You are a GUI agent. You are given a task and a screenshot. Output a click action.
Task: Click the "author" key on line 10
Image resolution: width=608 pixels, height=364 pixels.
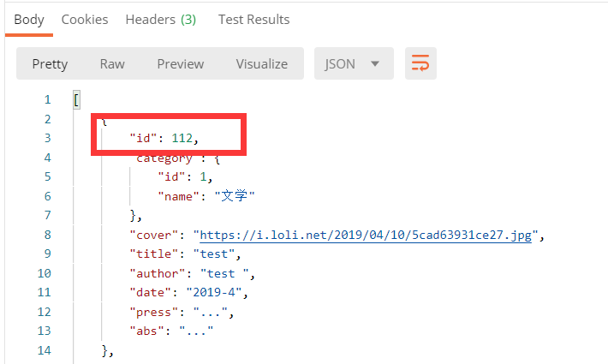[x=155, y=273]
